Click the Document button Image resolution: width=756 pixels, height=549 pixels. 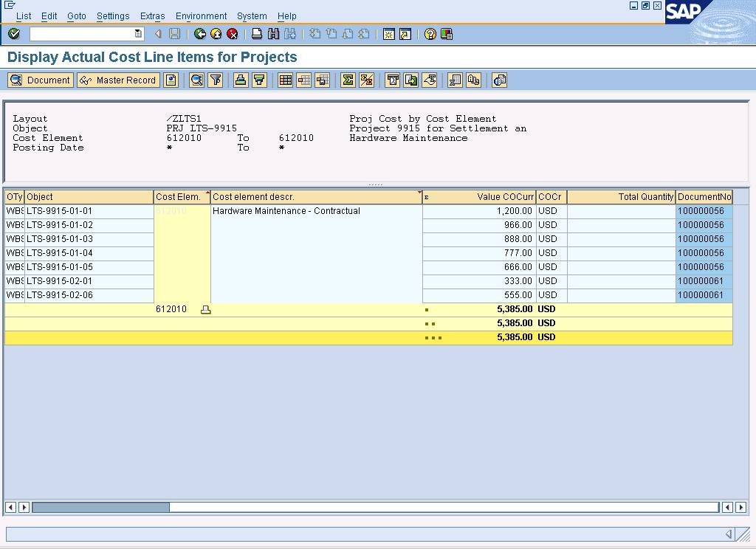(41, 80)
